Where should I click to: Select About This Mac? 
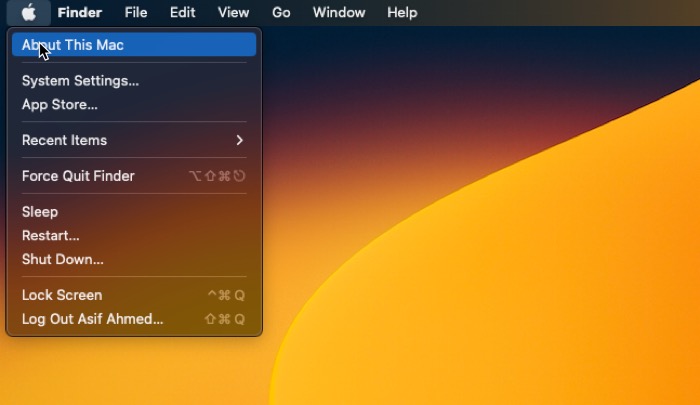tap(134, 45)
